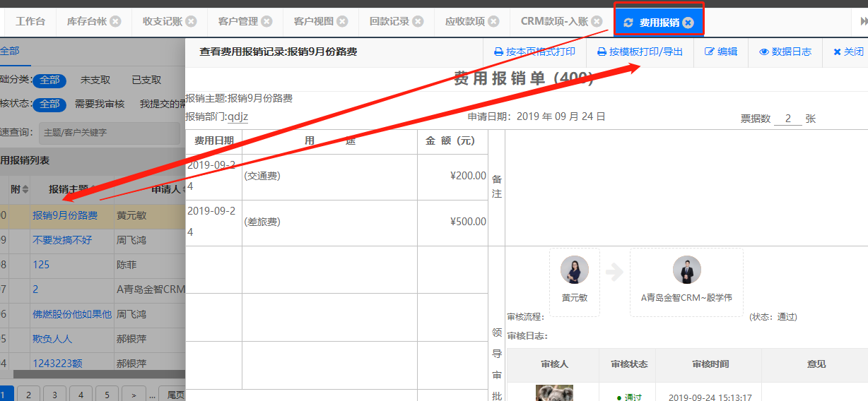
Task: Switch to the 客户视图 tab
Action: coord(314,21)
